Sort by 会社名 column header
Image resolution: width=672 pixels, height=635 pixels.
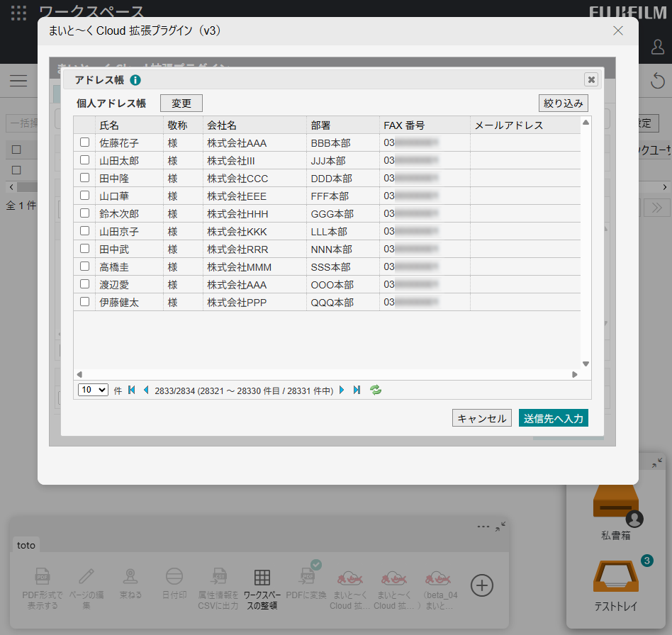click(x=221, y=125)
